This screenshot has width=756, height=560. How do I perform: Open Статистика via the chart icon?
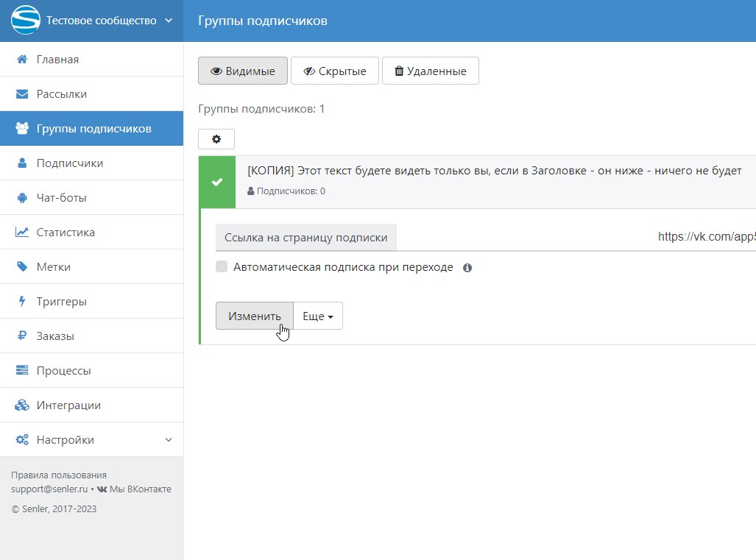(x=22, y=233)
